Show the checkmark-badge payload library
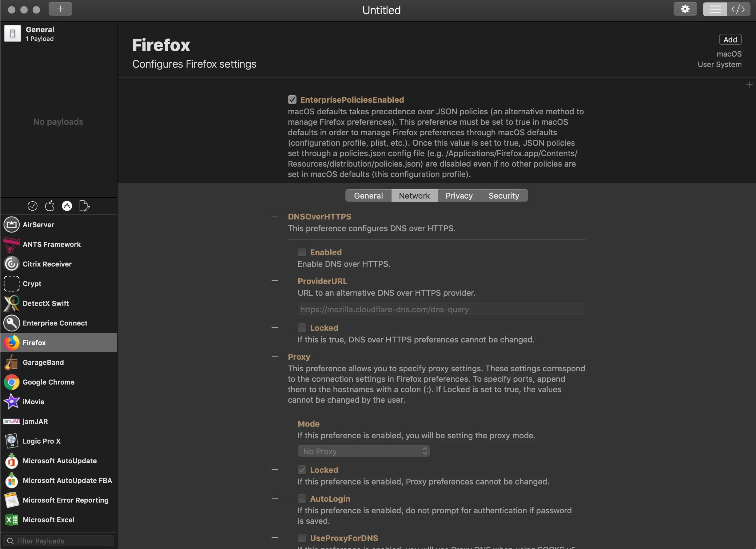Viewport: 756px width, 549px height. pos(32,206)
